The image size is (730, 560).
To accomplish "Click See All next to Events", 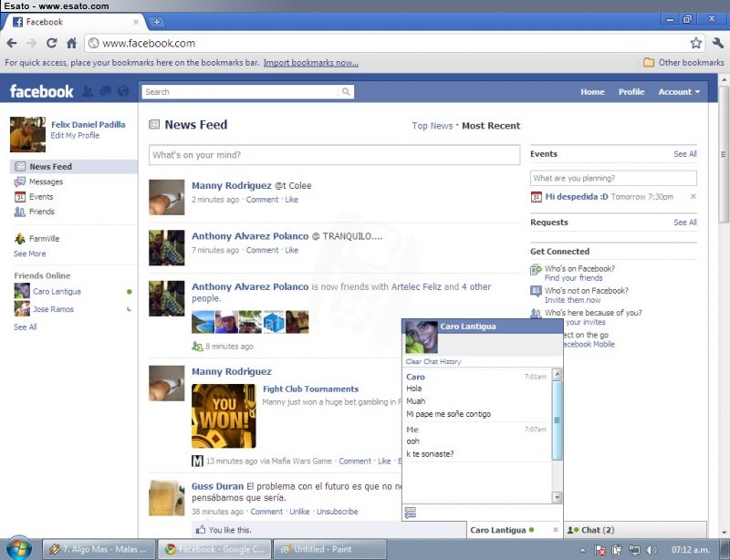I will pos(685,154).
